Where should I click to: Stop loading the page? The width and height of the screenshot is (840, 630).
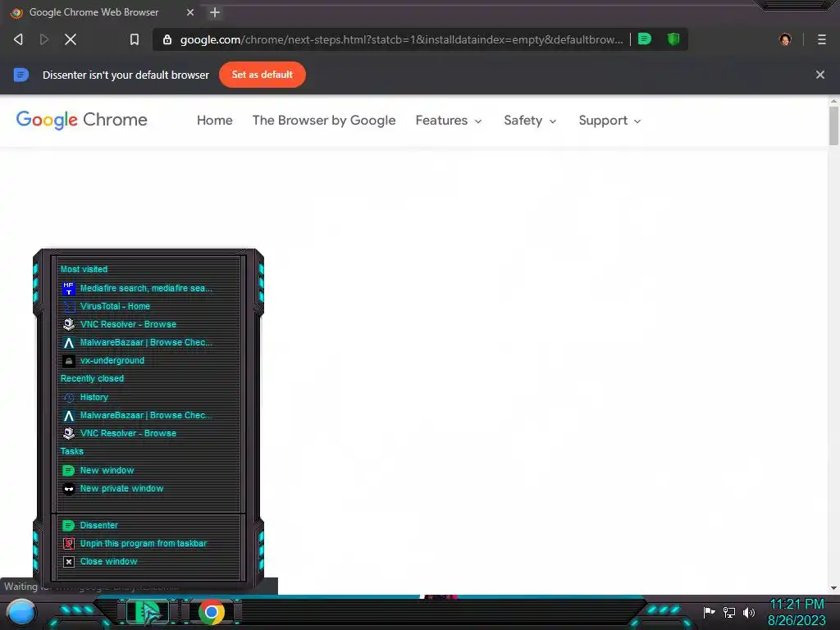(71, 39)
